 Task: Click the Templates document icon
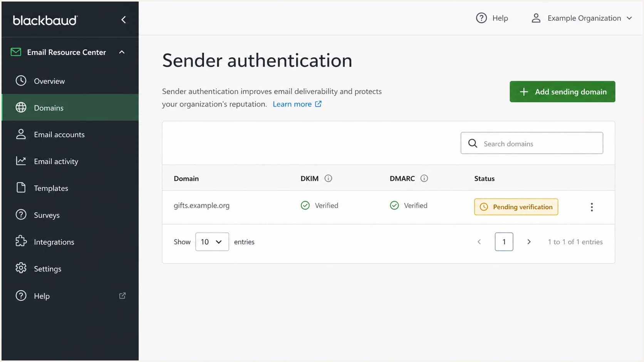[21, 187]
